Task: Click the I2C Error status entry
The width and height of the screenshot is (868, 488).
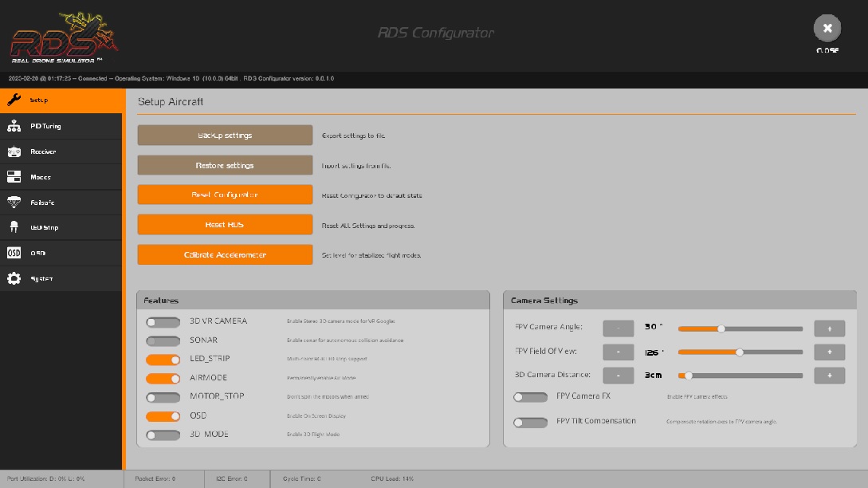Action: [x=231, y=478]
